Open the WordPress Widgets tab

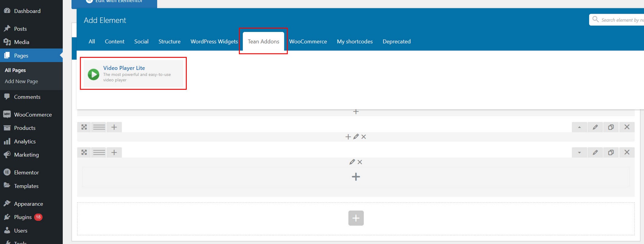pyautogui.click(x=214, y=41)
